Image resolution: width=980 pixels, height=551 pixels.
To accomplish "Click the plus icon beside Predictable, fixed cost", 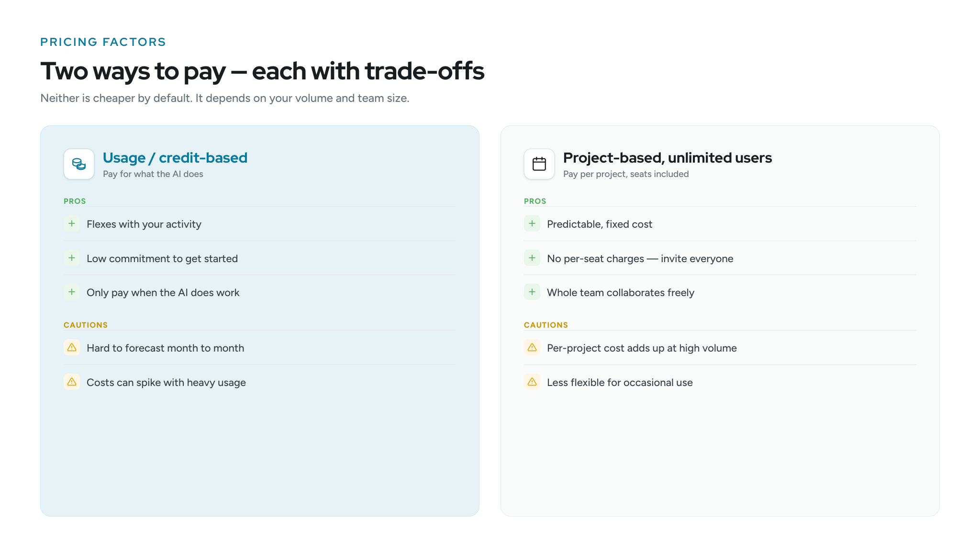I will [x=532, y=223].
